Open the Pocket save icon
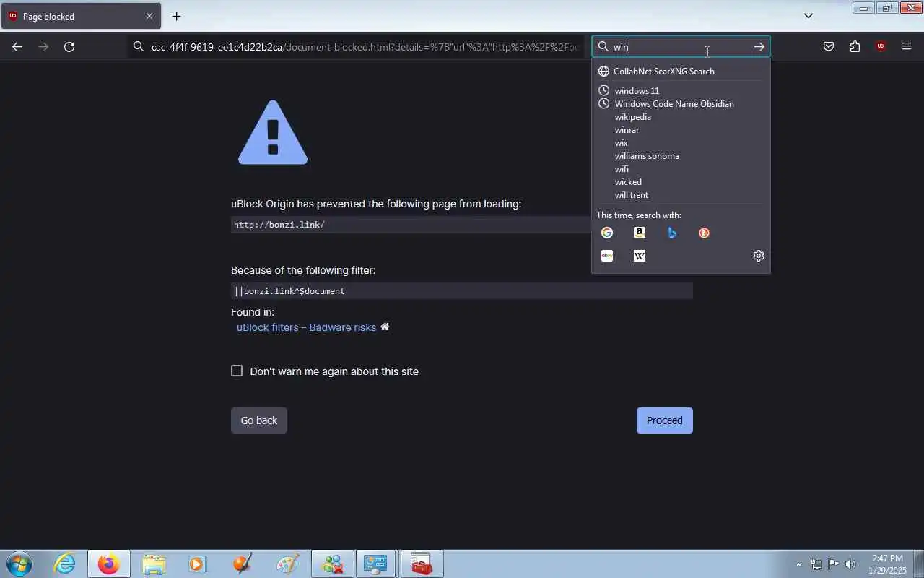The width and height of the screenshot is (924, 578). 829,46
